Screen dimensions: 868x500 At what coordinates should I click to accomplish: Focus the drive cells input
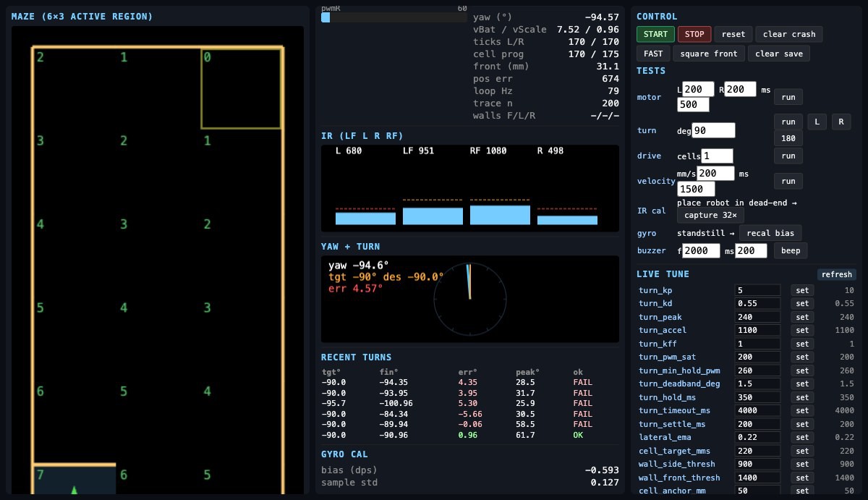tap(717, 156)
